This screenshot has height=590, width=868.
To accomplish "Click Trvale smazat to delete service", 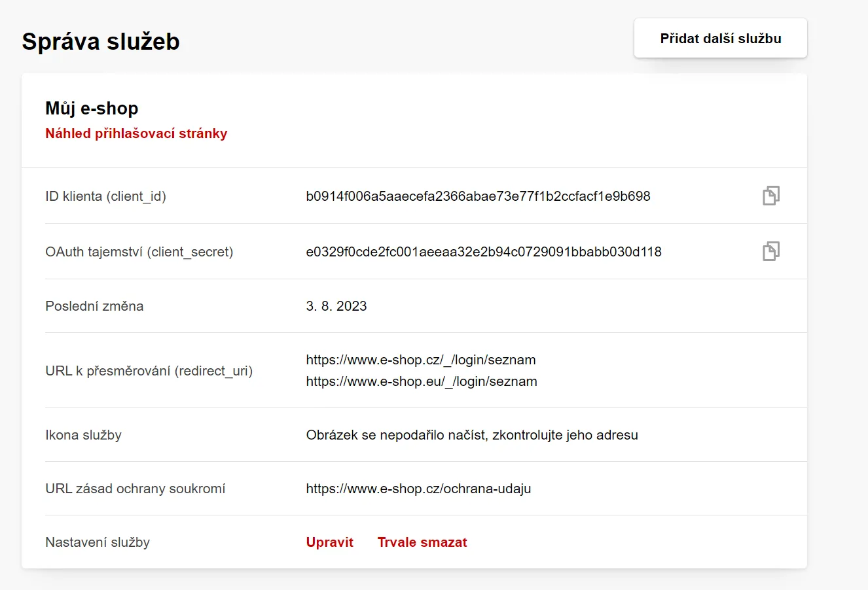I will coord(422,542).
